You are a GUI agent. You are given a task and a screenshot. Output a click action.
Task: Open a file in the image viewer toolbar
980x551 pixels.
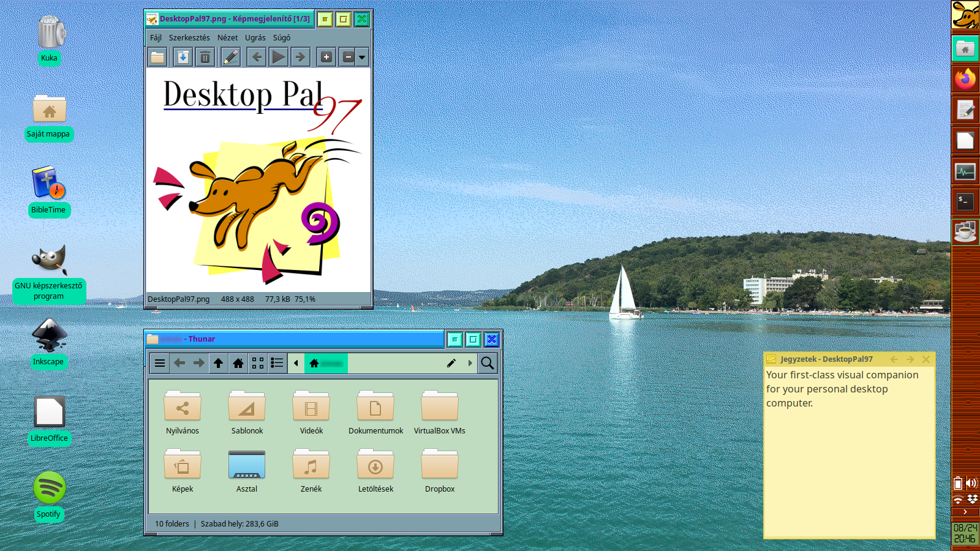(158, 58)
